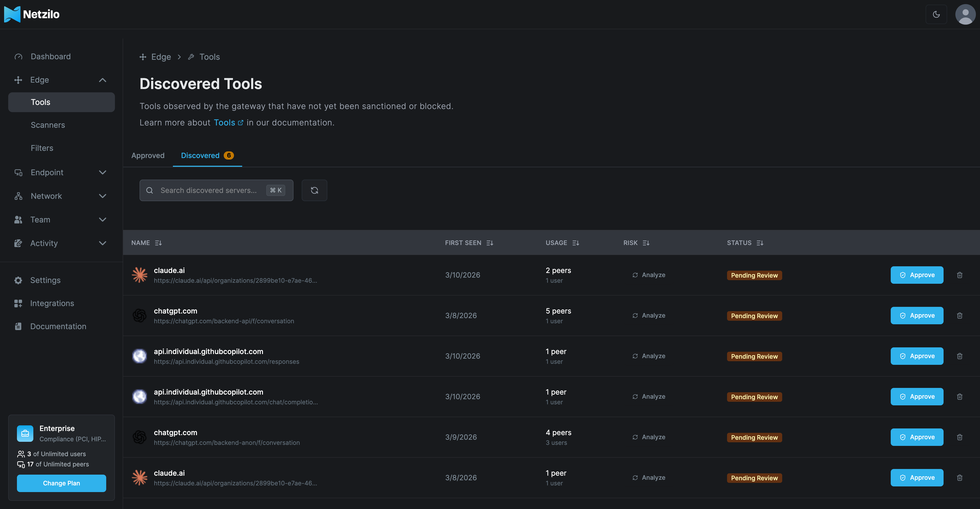Approve the chatgpt.com tool with 5 peers
This screenshot has height=509, width=980.
917,315
